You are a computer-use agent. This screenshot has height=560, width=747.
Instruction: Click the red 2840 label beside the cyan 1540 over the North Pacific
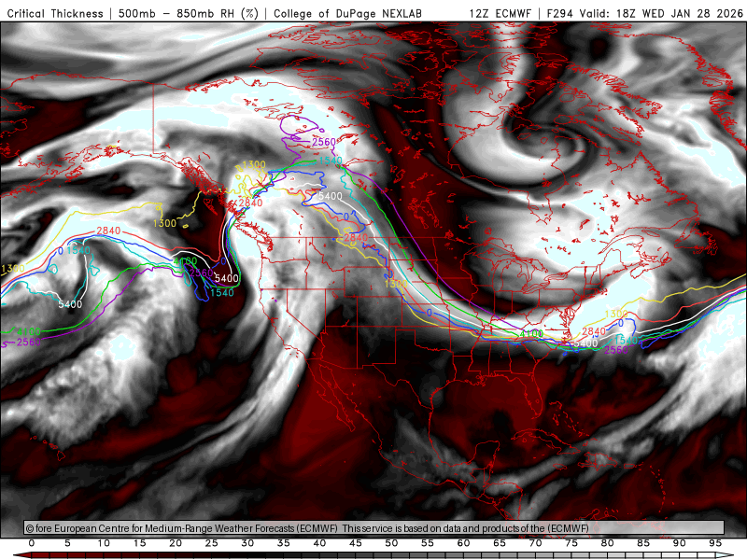click(108, 231)
